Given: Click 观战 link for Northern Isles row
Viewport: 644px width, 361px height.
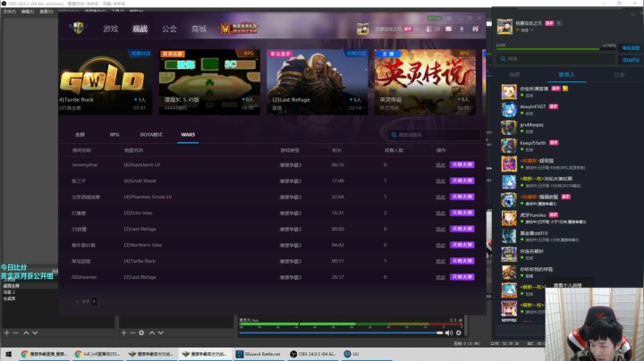Looking at the screenshot, I should point(440,245).
